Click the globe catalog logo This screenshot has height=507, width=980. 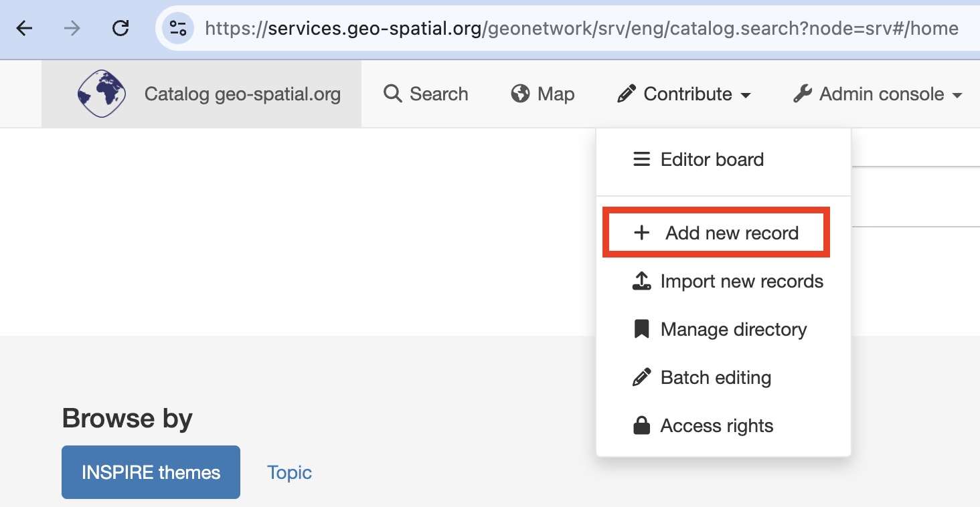(x=102, y=94)
